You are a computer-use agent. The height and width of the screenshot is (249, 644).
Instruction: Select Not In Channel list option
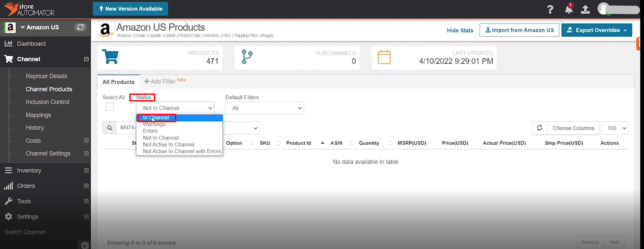click(180, 138)
